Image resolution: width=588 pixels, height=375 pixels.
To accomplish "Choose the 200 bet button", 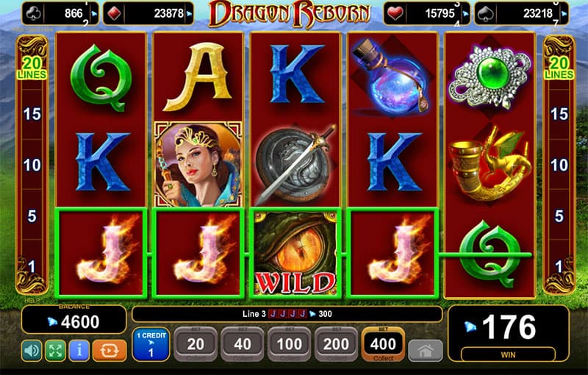I will click(x=337, y=344).
